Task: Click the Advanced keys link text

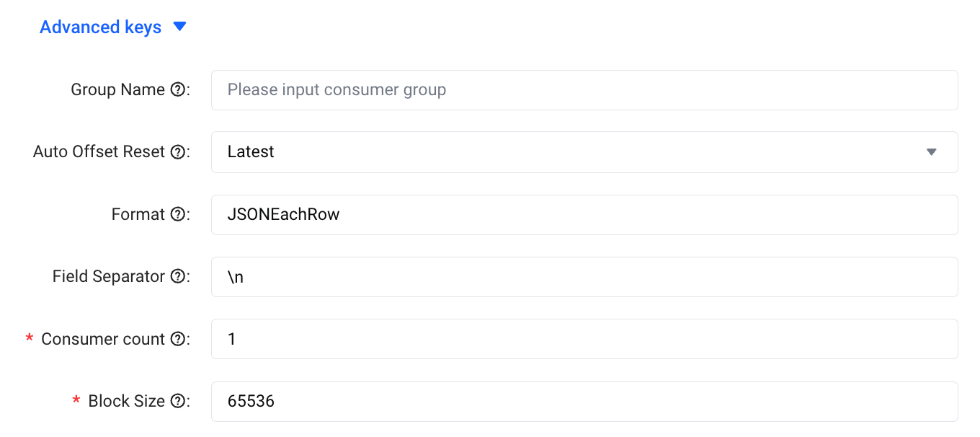Action: coord(100,27)
